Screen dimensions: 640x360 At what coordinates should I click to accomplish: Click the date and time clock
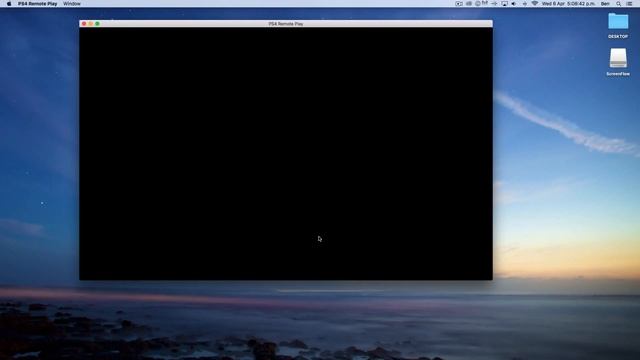point(568,4)
